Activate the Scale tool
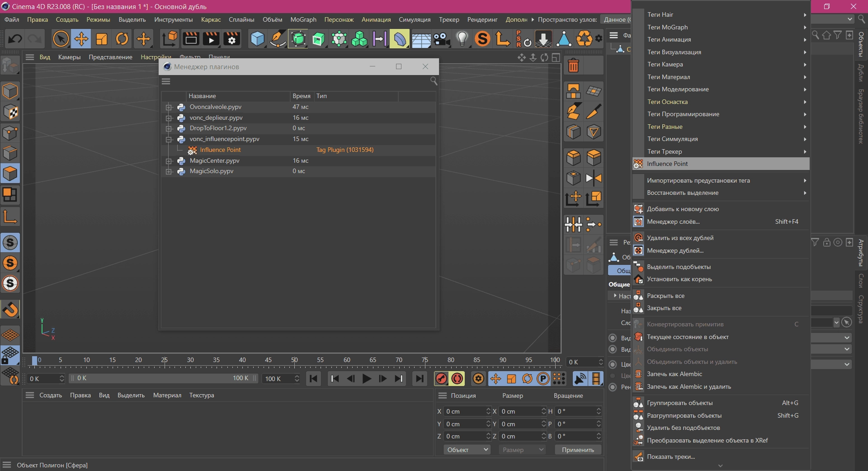The height and width of the screenshot is (471, 868). [x=102, y=39]
